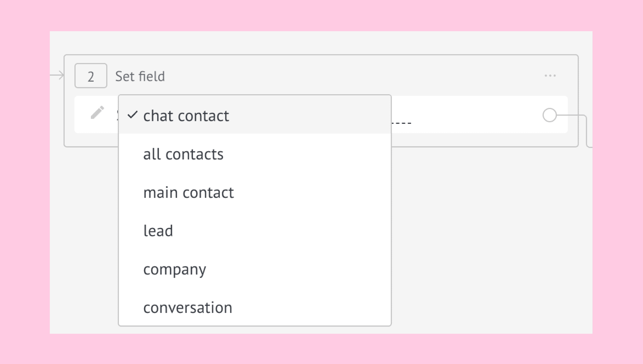Click the incoming arrow connector
Viewport: 643px width, 364px height.
pos(57,75)
